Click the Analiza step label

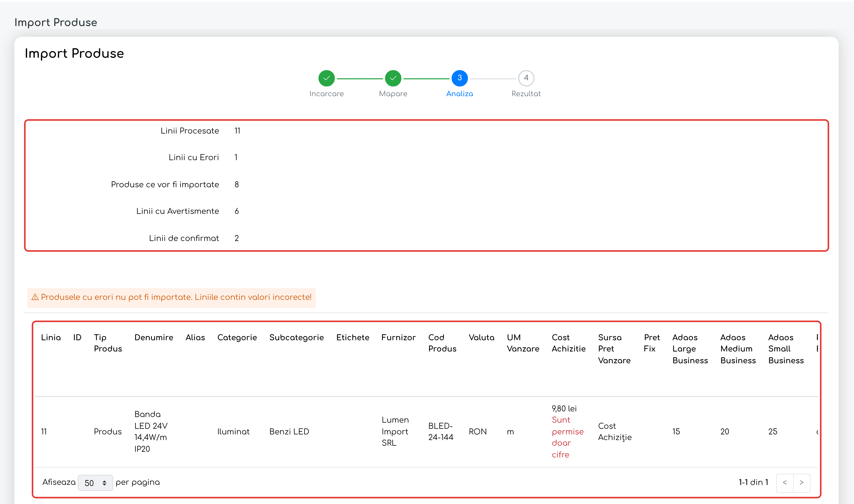[x=460, y=94]
